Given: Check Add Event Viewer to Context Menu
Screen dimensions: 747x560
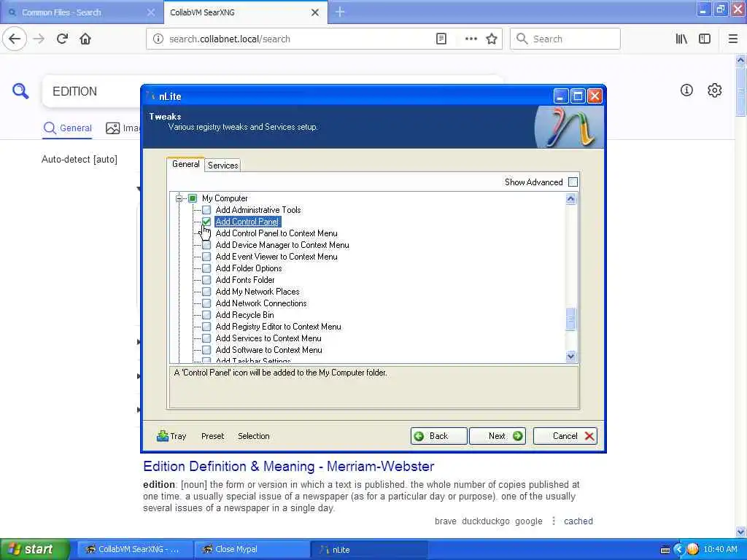Looking at the screenshot, I should (x=206, y=257).
